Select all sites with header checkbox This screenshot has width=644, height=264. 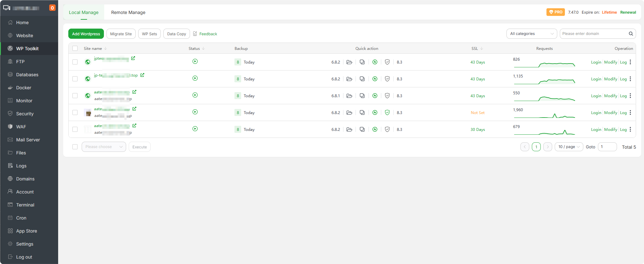(75, 49)
